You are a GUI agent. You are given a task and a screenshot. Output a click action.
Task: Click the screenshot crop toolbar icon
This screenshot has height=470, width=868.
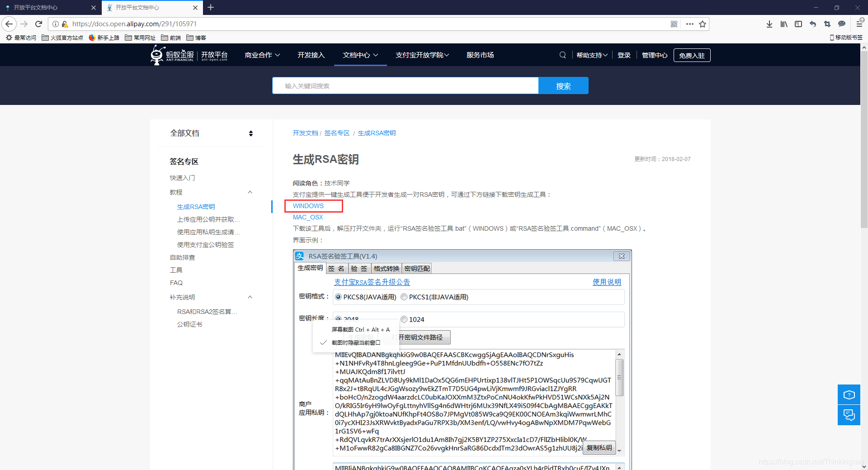click(827, 24)
